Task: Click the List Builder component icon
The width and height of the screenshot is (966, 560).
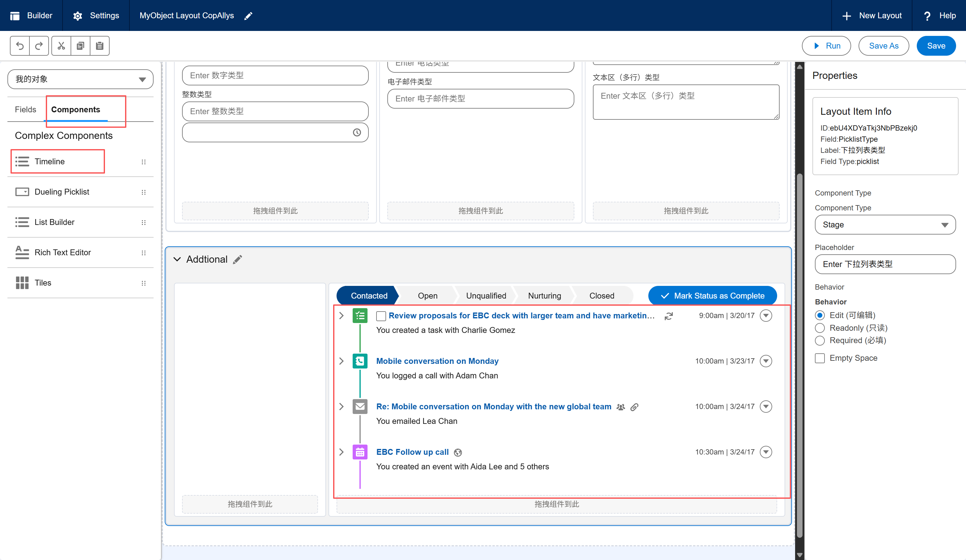Action: 22,222
